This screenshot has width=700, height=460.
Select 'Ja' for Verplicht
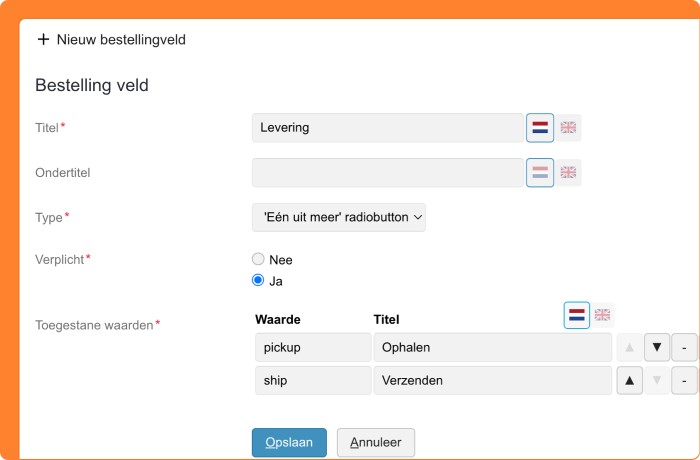pos(258,281)
